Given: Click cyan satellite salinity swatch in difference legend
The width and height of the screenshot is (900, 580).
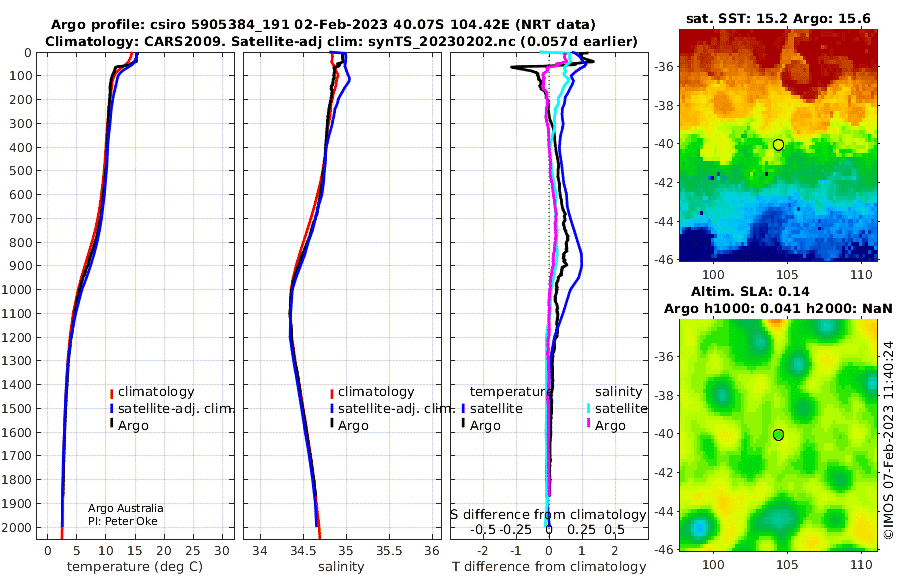Looking at the screenshot, I should 588,409.
